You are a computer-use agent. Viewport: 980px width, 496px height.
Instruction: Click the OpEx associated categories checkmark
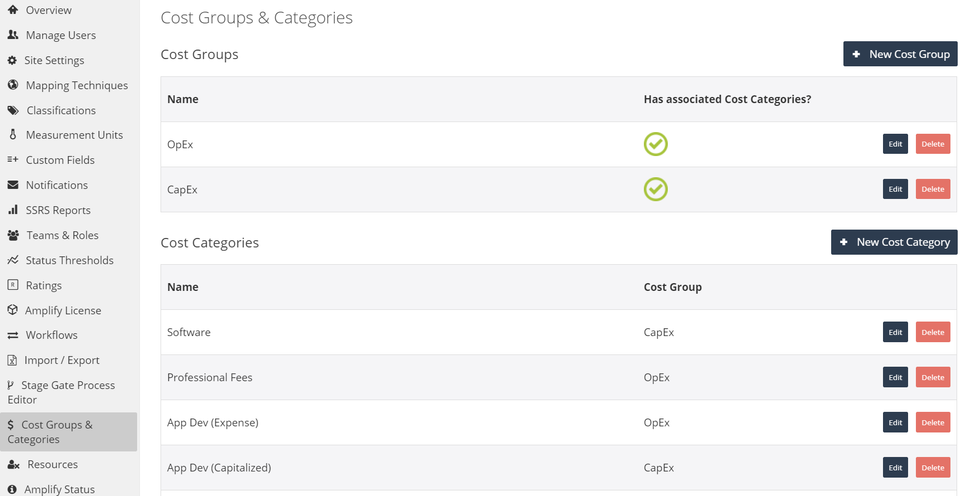(656, 144)
